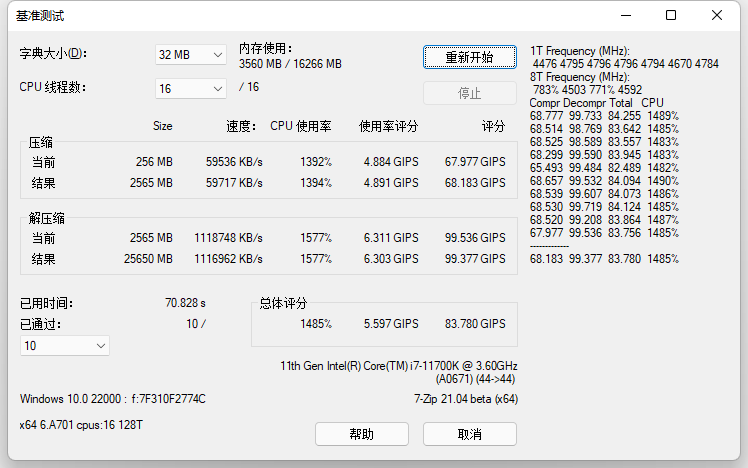Viewport: 748px width, 468px height.
Task: Click the 压缩 compression group header
Action: [42, 143]
